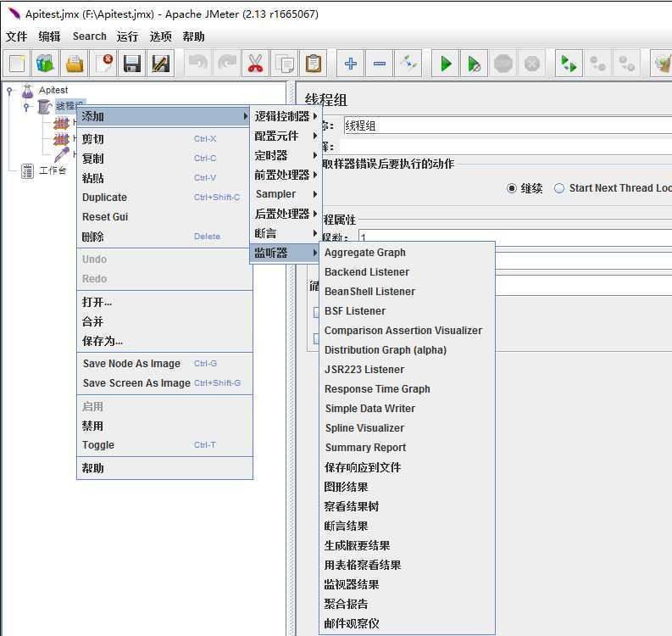
Task: Click the 工作台 workbench icon
Action: click(x=27, y=171)
